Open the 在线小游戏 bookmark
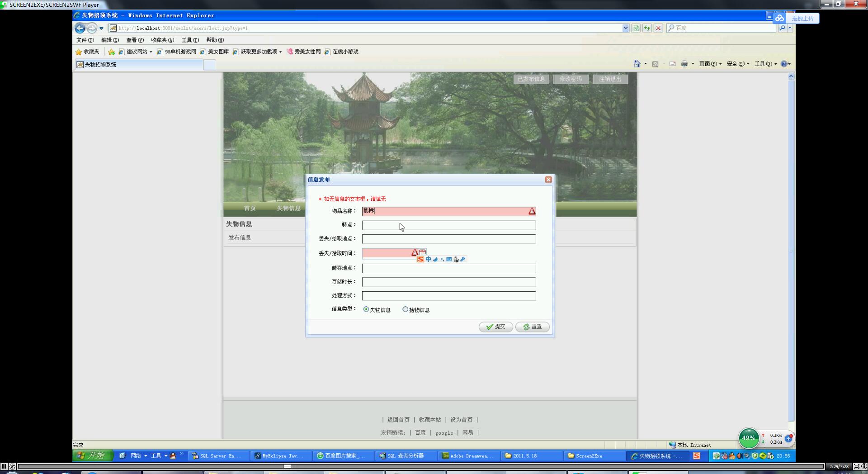The width and height of the screenshot is (868, 474). pos(341,52)
